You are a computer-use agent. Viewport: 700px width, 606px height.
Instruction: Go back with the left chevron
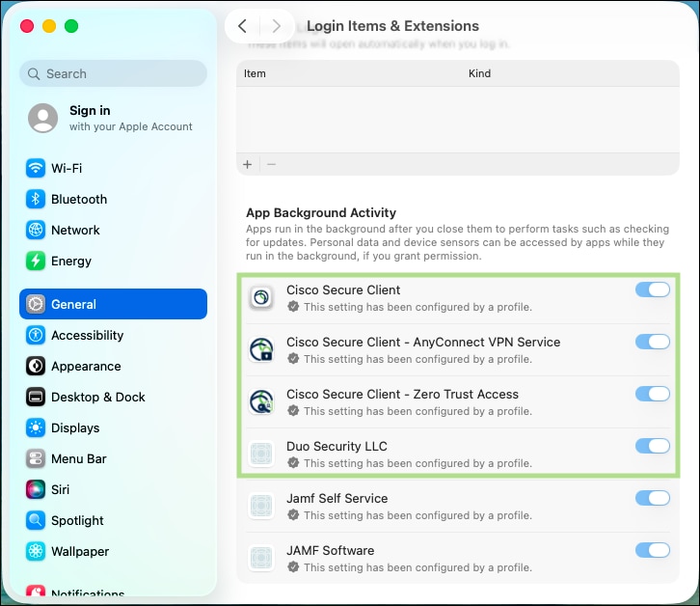click(242, 26)
